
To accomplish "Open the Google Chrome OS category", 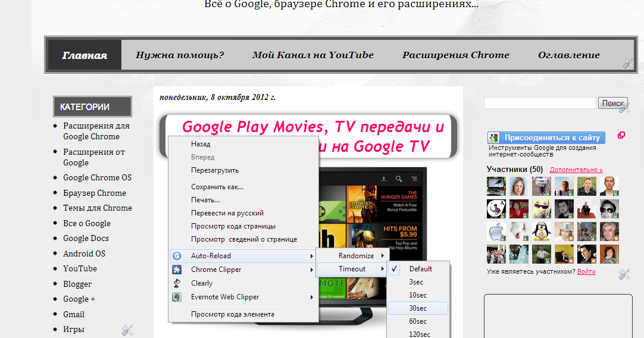I will coord(98,178).
